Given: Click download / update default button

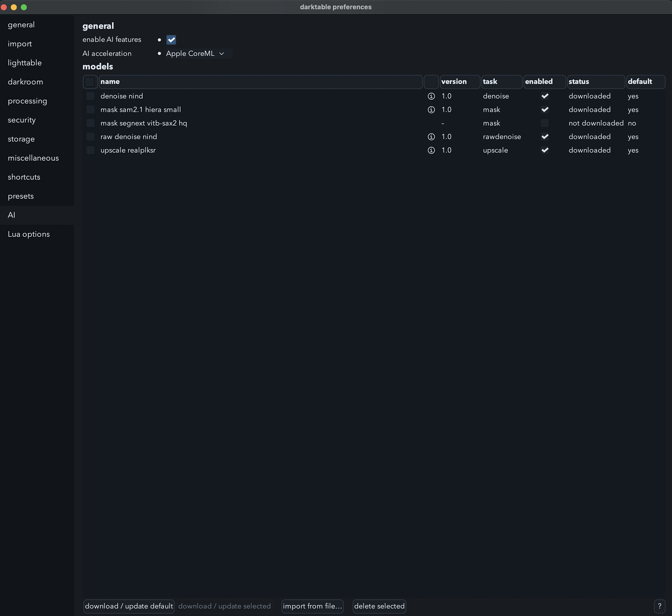Looking at the screenshot, I should [x=129, y=606].
